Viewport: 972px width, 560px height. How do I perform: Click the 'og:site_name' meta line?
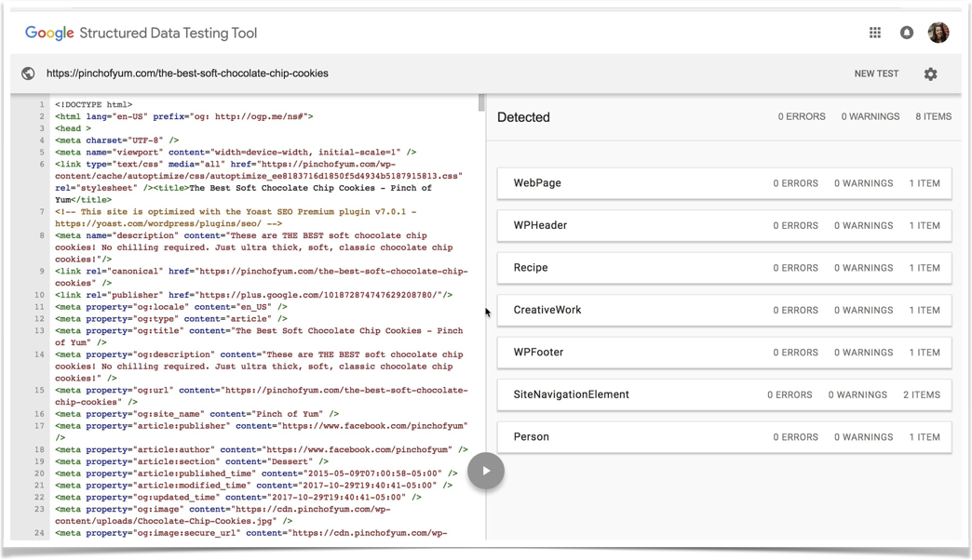tap(197, 414)
